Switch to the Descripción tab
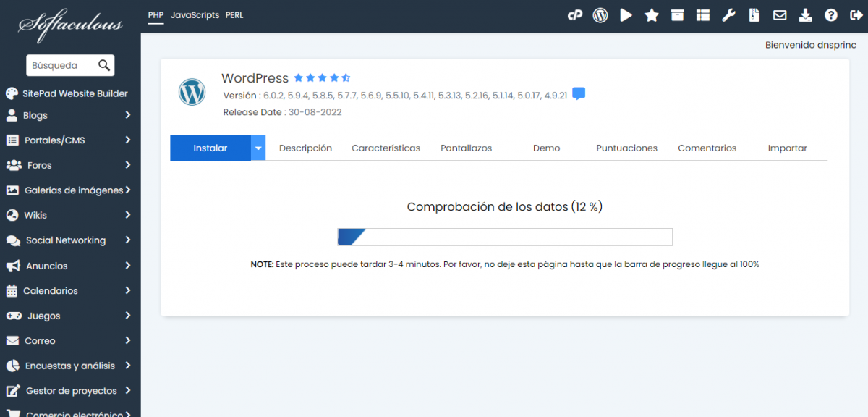 pos(305,148)
